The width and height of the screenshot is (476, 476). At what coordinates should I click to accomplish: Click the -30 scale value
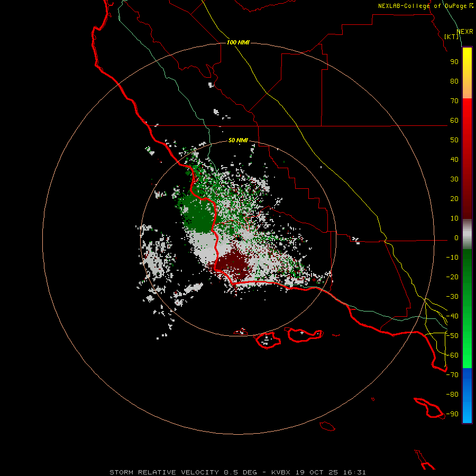pyautogui.click(x=452, y=297)
